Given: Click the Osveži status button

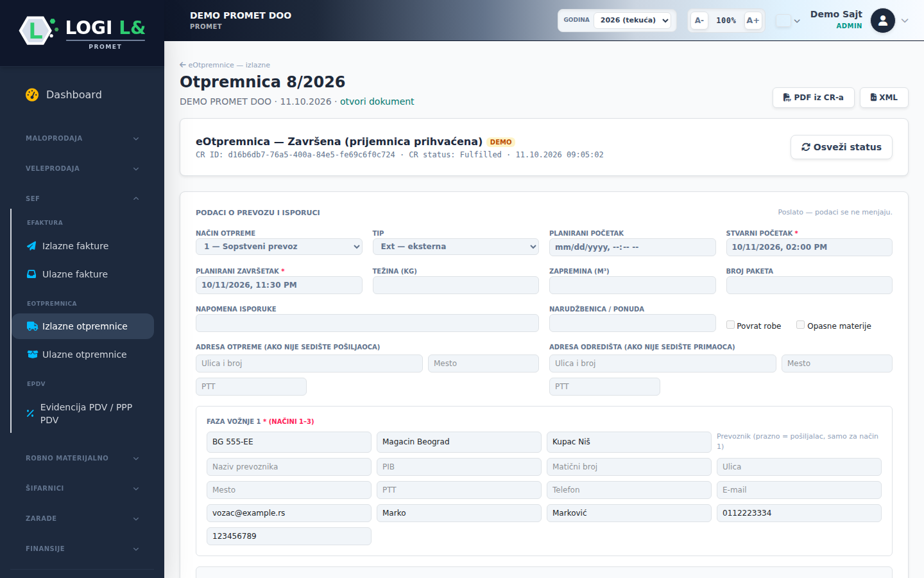Looking at the screenshot, I should click(841, 147).
